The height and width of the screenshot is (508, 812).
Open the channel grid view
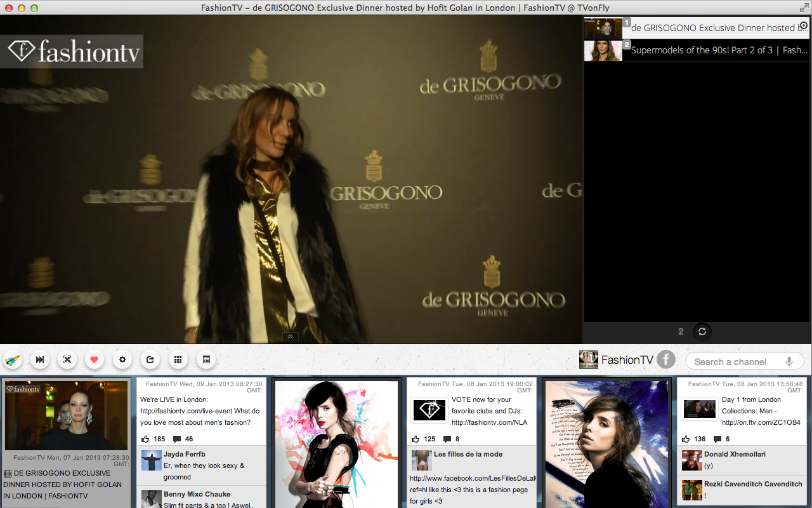(178, 360)
